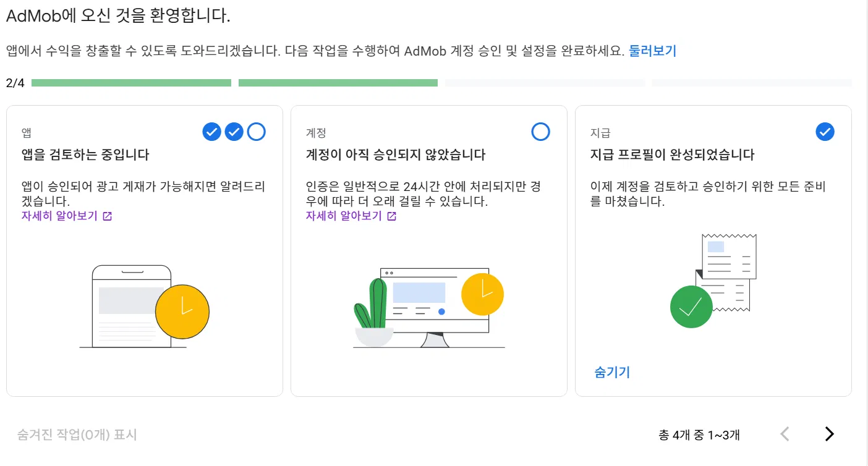Click the first blue checkmark in 앱 card
Viewport: 868px width, 466px height.
(211, 132)
